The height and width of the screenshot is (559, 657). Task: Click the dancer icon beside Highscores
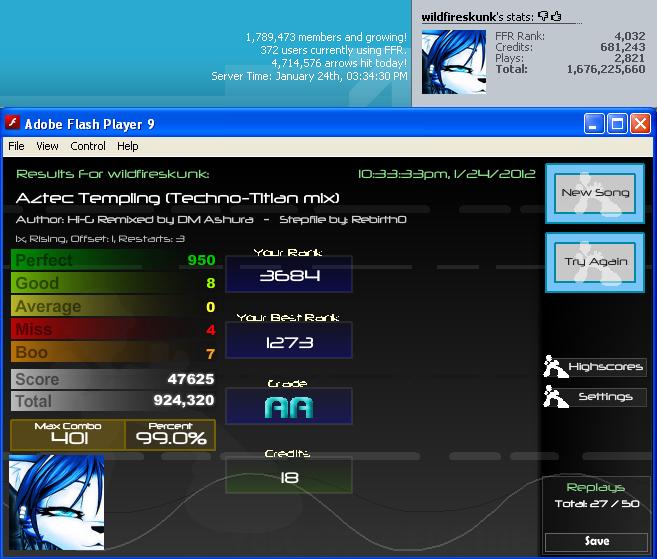(x=555, y=366)
